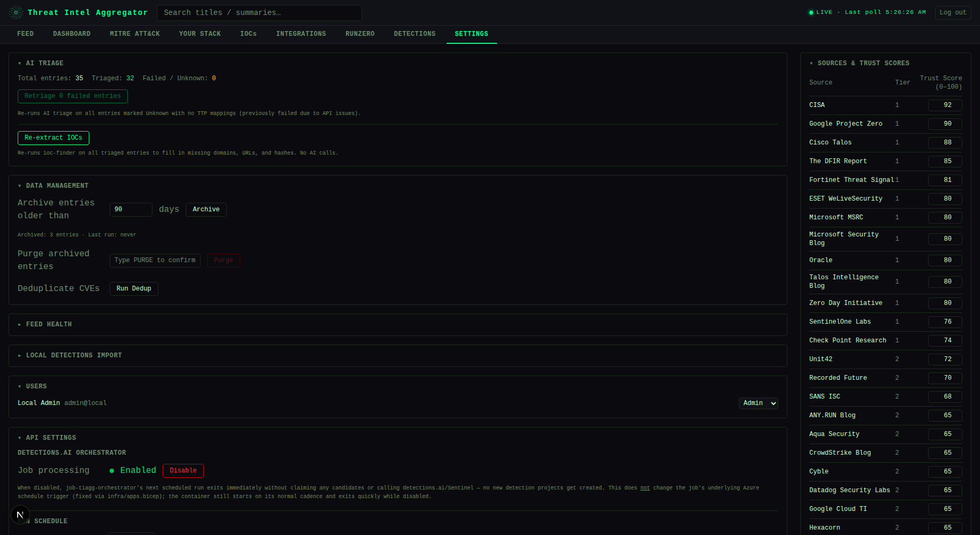Open the Feed tab
Image resolution: width=980 pixels, height=535 pixels.
[25, 34]
